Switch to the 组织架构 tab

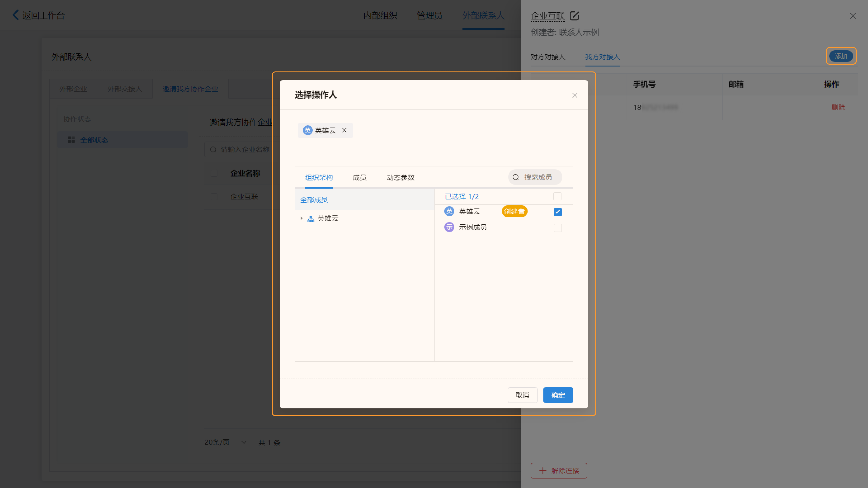click(x=319, y=177)
